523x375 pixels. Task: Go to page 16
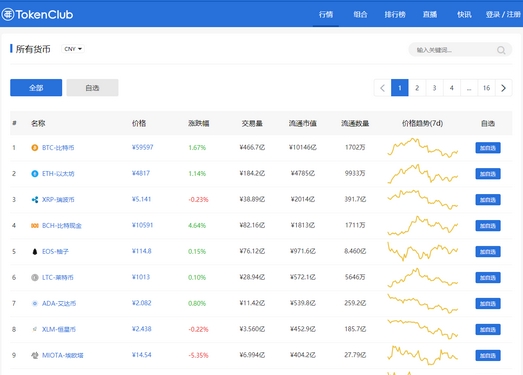486,88
